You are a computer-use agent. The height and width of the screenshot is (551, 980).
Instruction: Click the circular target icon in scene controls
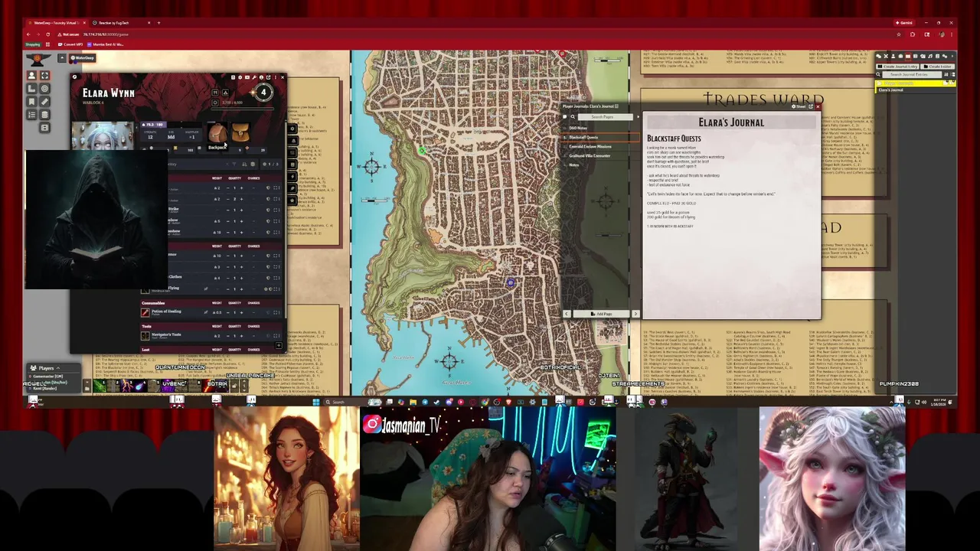pos(44,89)
